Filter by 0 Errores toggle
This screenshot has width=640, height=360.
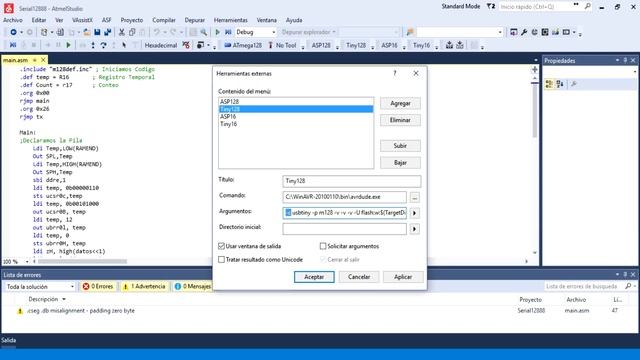(98, 287)
